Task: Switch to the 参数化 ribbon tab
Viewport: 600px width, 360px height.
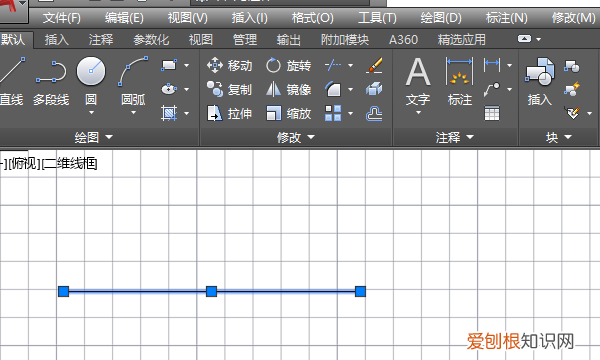Action: click(151, 40)
